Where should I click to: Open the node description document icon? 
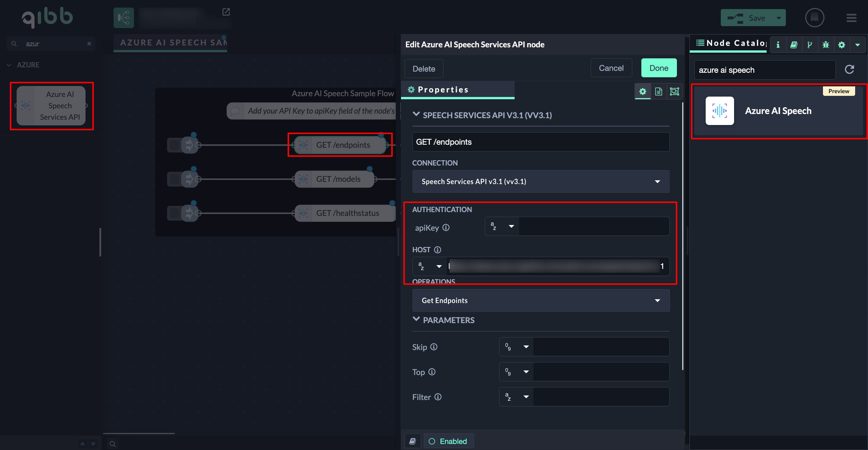click(658, 91)
